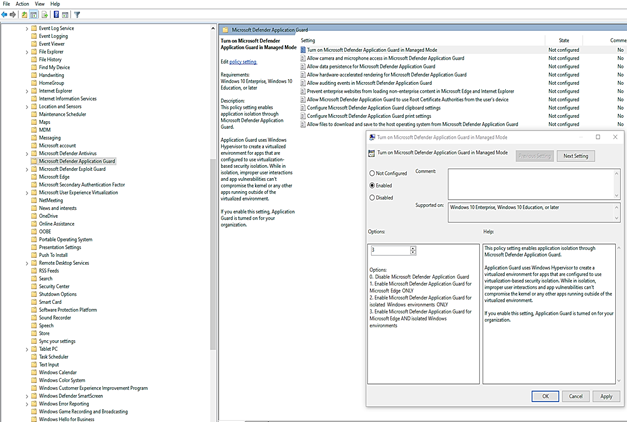Click the Help text scrollbar down arrow
The image size is (627, 422).
point(619,380)
